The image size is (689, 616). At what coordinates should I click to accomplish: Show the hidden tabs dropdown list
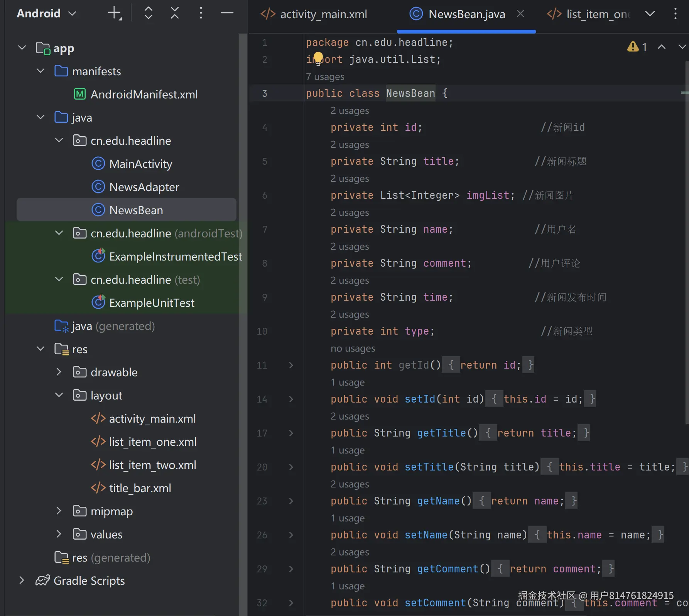point(650,14)
